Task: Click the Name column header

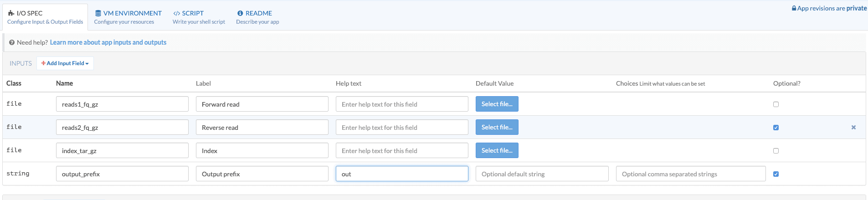Action: 64,83
